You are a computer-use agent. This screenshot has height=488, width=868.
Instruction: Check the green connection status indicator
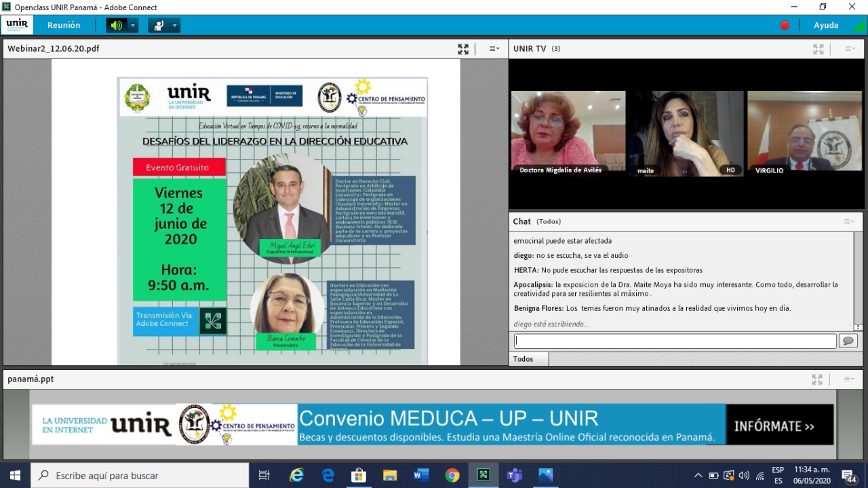[859, 25]
